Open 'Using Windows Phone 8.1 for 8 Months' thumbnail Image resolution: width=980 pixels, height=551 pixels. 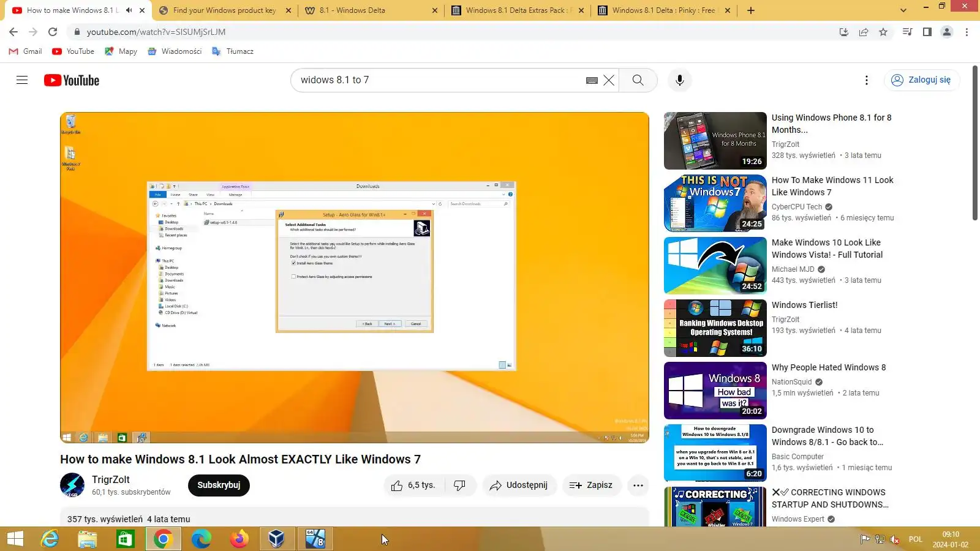point(715,141)
